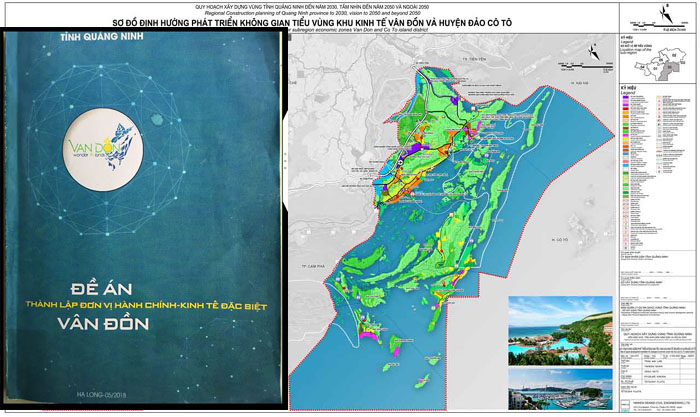Click the "QUY HOẠCH XÂY DỰNG VÙNG TỈNH QUẢNG NINH" header line
The height and width of the screenshot is (417, 700).
click(312, 7)
